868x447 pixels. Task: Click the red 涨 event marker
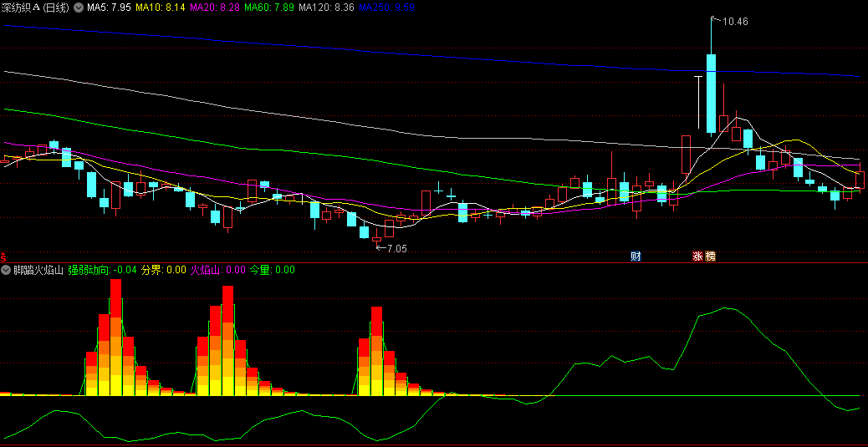[x=697, y=257]
